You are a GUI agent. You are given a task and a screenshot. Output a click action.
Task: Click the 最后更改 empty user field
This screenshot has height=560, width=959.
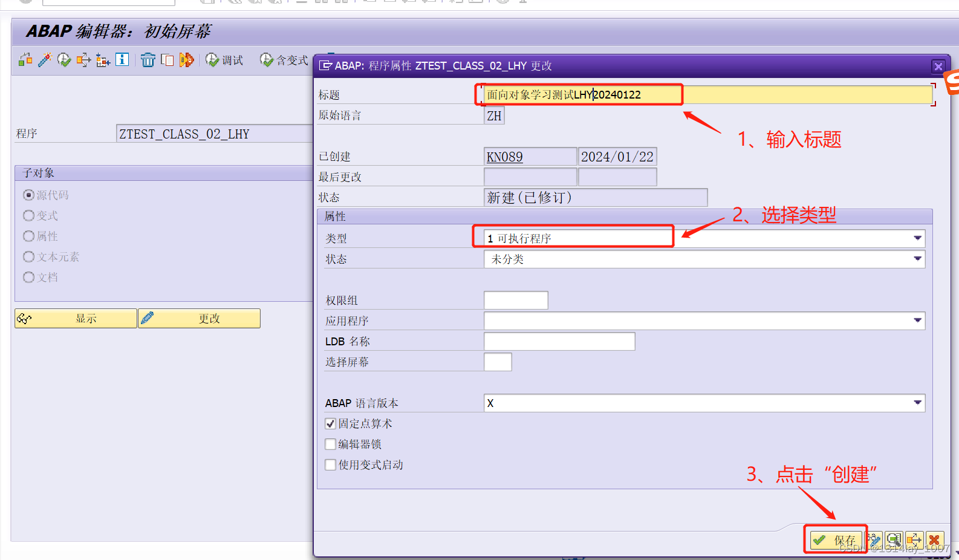530,177
